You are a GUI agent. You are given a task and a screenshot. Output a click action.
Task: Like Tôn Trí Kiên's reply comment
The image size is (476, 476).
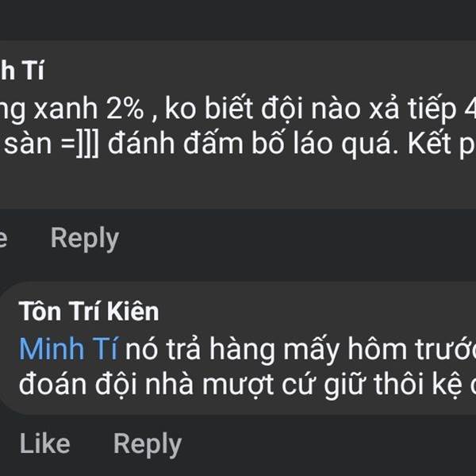pos(44,444)
